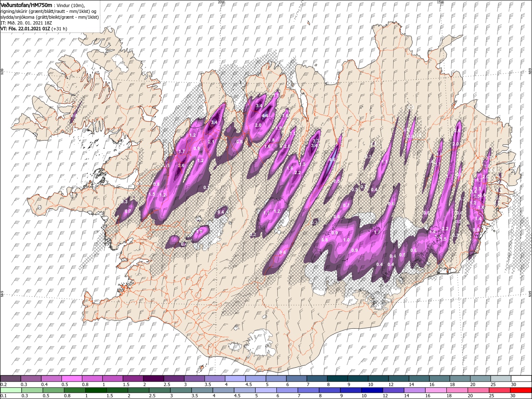Click the 0.2 label under the upper scale
Viewport: 532px width, 399px height.
pyautogui.click(x=3, y=384)
